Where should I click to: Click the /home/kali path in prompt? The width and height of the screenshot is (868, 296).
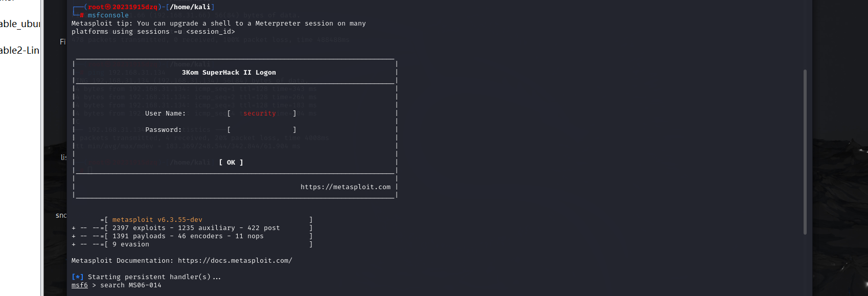[x=190, y=7]
